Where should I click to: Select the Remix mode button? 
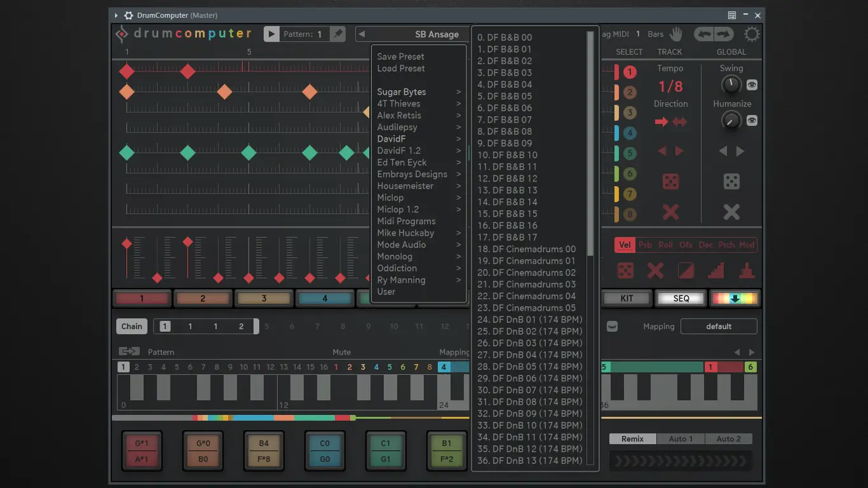click(x=633, y=439)
